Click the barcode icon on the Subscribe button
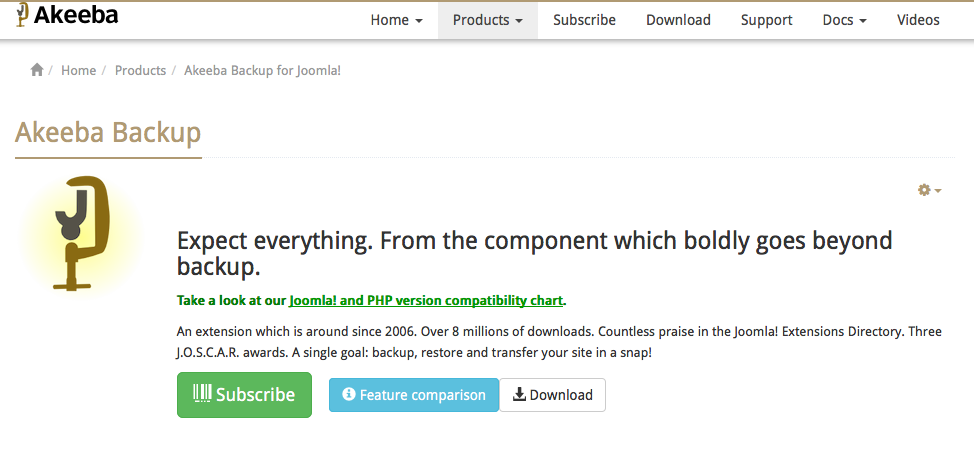974x455 pixels. 203,393
